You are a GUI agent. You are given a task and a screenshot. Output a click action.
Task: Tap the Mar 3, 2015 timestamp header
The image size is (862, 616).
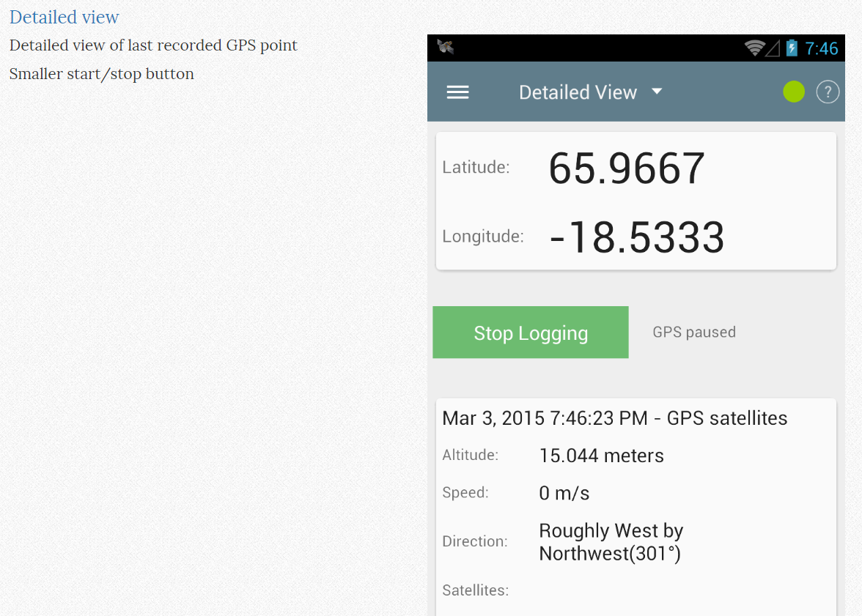[x=614, y=418]
